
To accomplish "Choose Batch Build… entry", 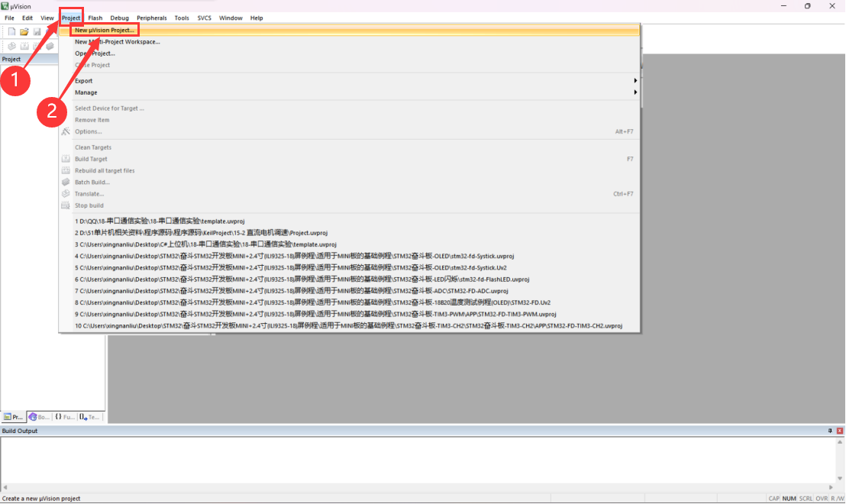I will tap(349, 183).
